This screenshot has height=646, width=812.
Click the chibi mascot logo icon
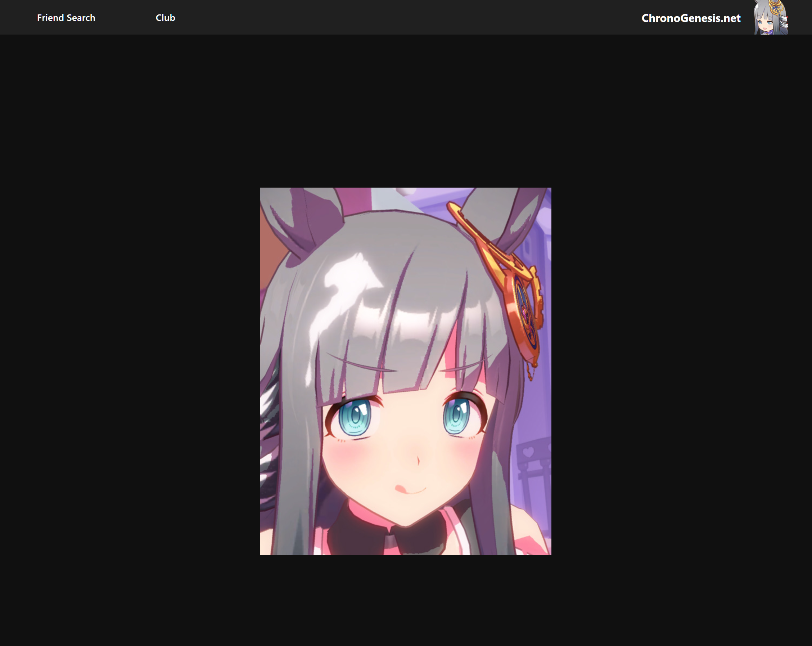click(x=771, y=17)
